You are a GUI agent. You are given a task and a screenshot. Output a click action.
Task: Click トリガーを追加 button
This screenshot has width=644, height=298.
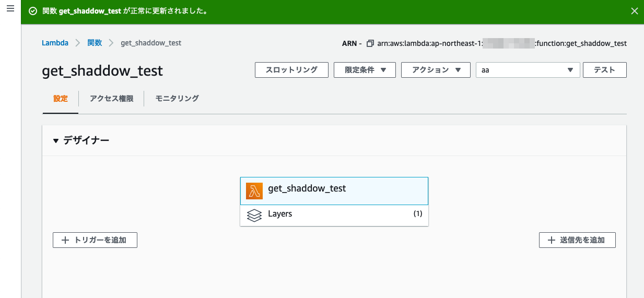pos(95,240)
